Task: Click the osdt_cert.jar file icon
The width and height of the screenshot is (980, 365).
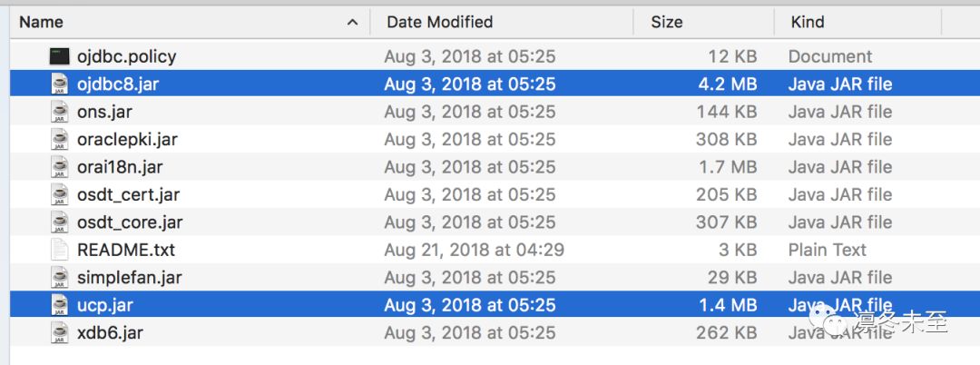Action: 60,195
